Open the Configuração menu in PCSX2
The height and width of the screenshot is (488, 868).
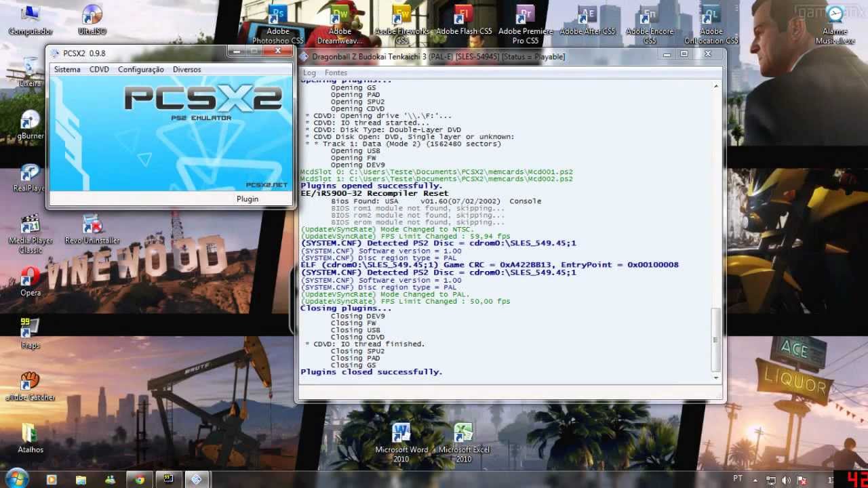[x=141, y=69]
